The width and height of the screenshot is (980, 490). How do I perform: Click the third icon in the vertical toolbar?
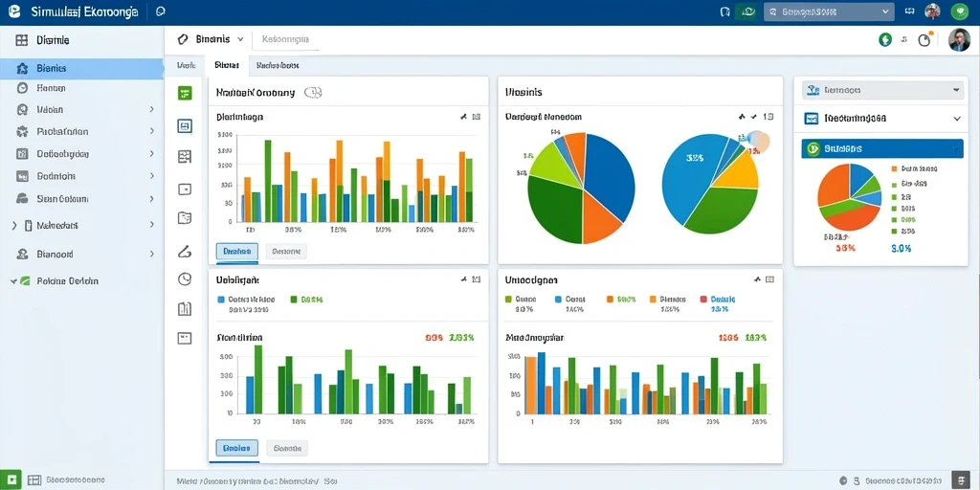(x=185, y=156)
